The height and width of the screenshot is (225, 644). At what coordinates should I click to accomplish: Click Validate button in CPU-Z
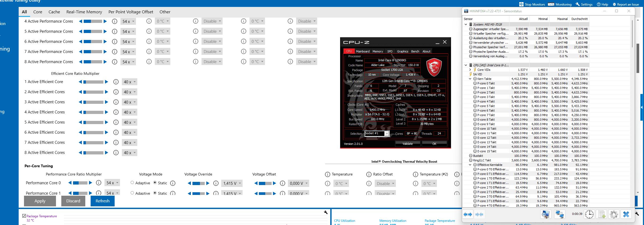[408, 144]
